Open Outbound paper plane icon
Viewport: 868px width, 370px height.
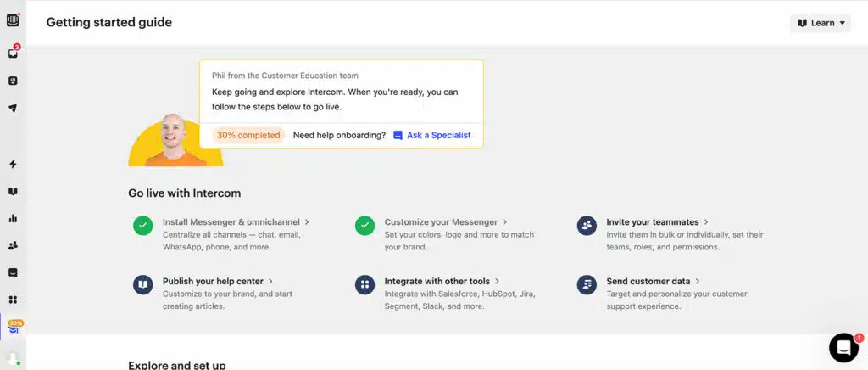pos(13,109)
